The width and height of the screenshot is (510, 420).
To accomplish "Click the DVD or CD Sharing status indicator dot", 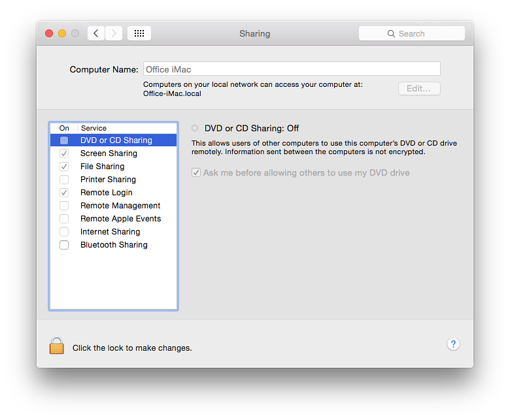I will (195, 128).
